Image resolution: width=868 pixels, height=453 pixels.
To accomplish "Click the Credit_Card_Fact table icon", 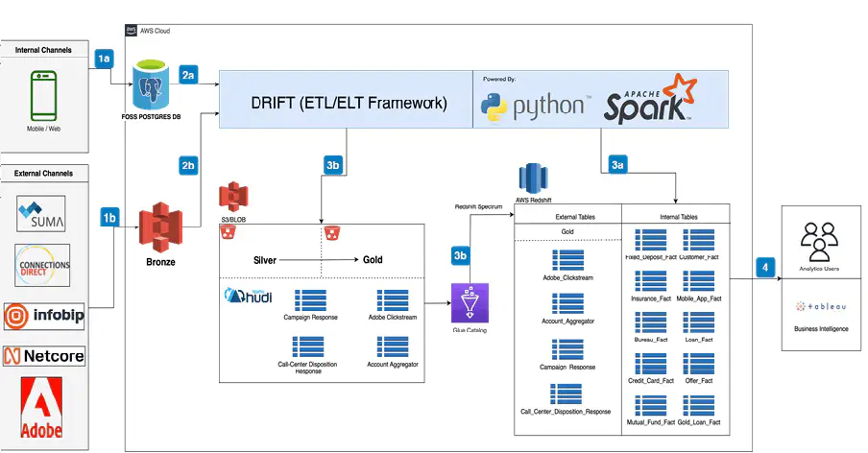I will click(650, 364).
